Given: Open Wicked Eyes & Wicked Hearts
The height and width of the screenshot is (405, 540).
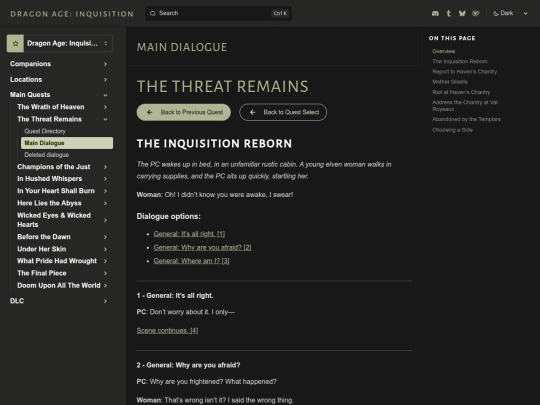Looking at the screenshot, I should tap(54, 220).
